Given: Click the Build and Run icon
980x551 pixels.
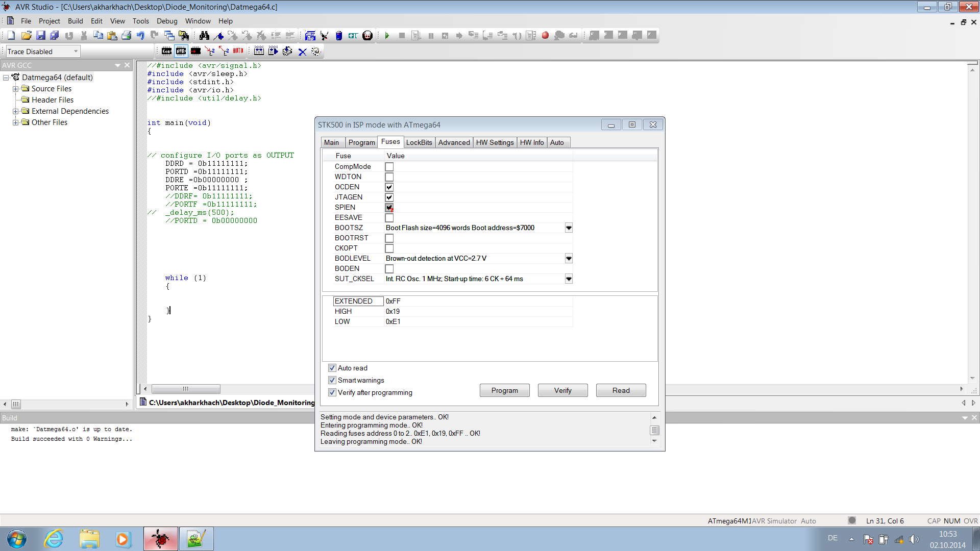Looking at the screenshot, I should (x=273, y=51).
